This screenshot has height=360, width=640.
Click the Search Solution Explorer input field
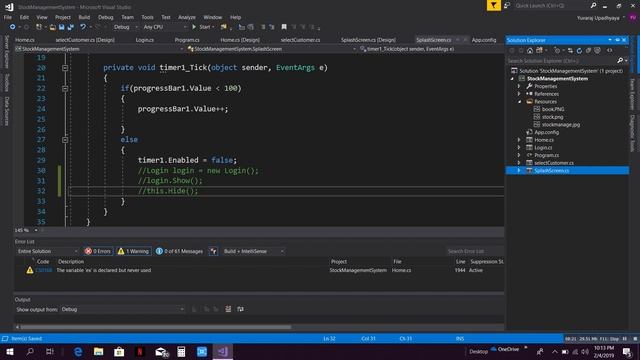[561, 61]
